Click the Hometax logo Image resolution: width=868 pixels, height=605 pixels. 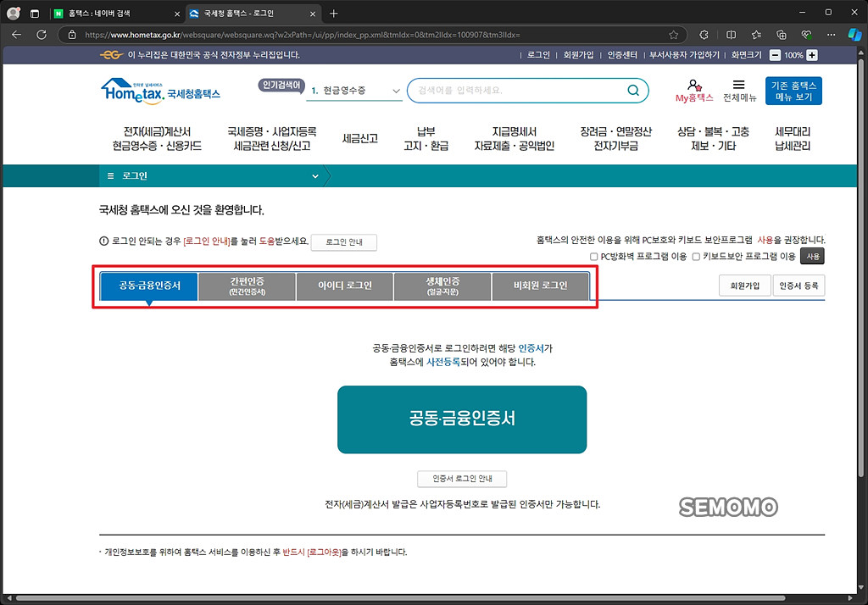tap(160, 92)
